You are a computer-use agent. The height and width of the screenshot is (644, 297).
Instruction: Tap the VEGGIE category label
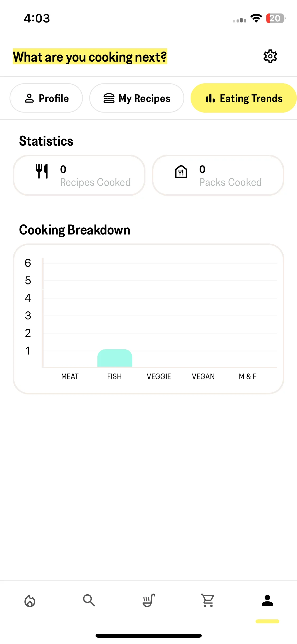(159, 376)
